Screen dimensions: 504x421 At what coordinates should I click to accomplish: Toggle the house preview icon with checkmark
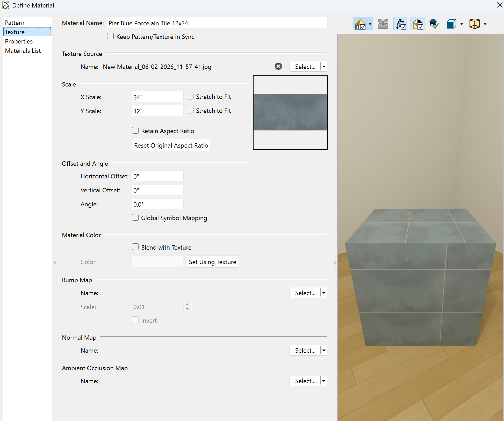point(360,24)
